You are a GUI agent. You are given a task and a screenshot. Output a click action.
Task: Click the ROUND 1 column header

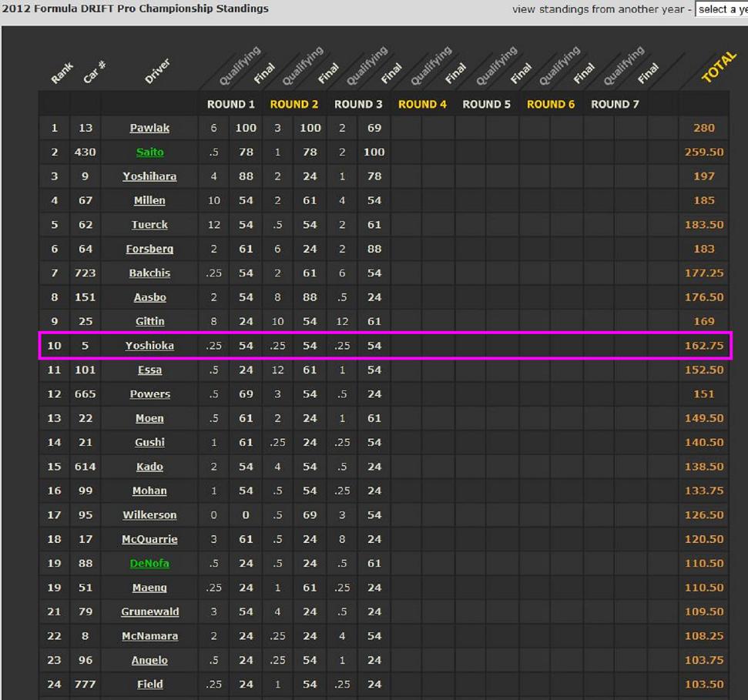pyautogui.click(x=231, y=105)
